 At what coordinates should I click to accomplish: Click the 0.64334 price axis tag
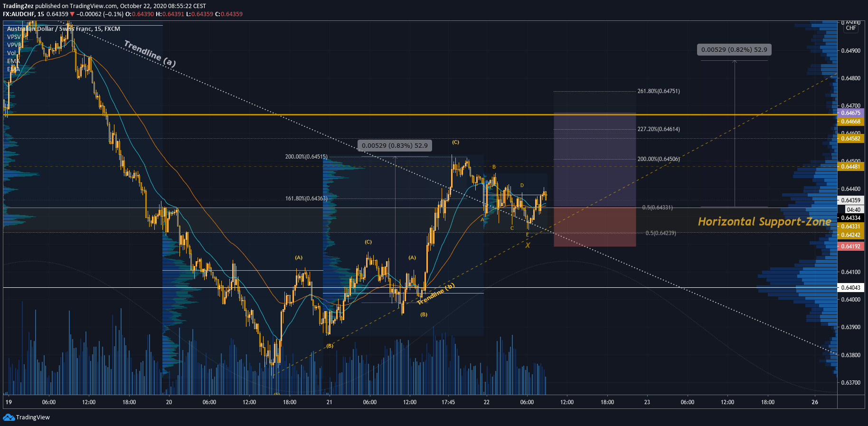(850, 218)
